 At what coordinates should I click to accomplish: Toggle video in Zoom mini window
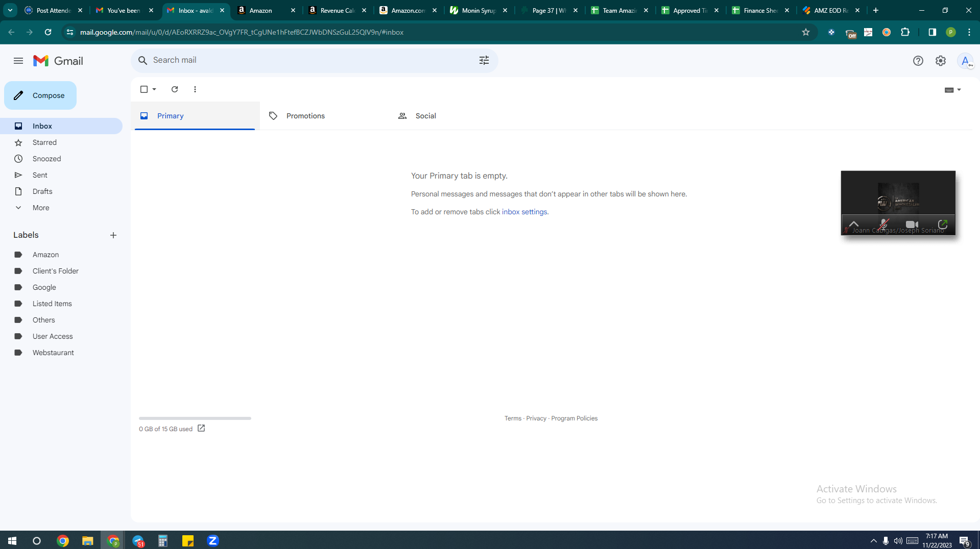click(912, 224)
